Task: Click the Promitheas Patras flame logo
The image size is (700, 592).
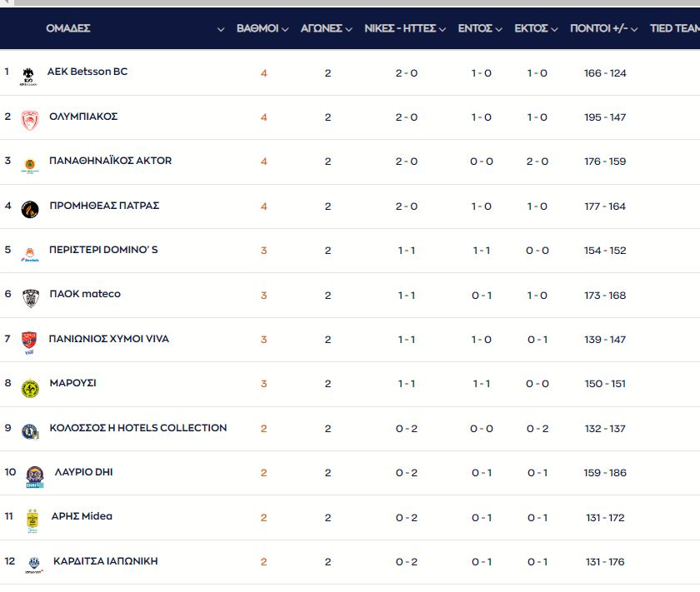Action: (29, 208)
